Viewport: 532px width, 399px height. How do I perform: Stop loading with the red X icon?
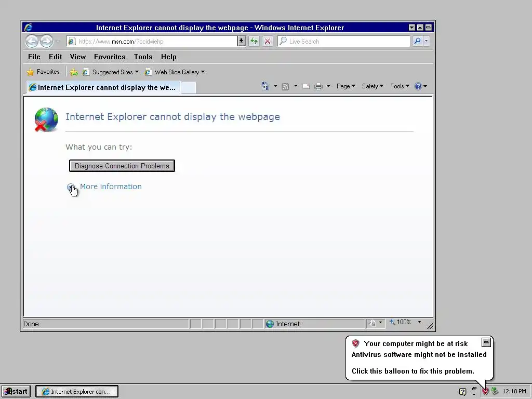[268, 42]
